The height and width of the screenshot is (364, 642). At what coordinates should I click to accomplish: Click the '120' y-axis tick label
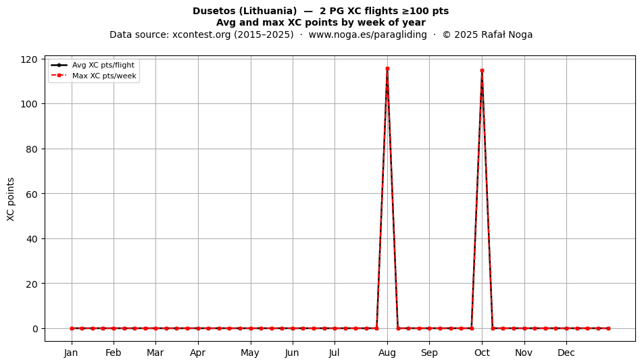(28, 59)
